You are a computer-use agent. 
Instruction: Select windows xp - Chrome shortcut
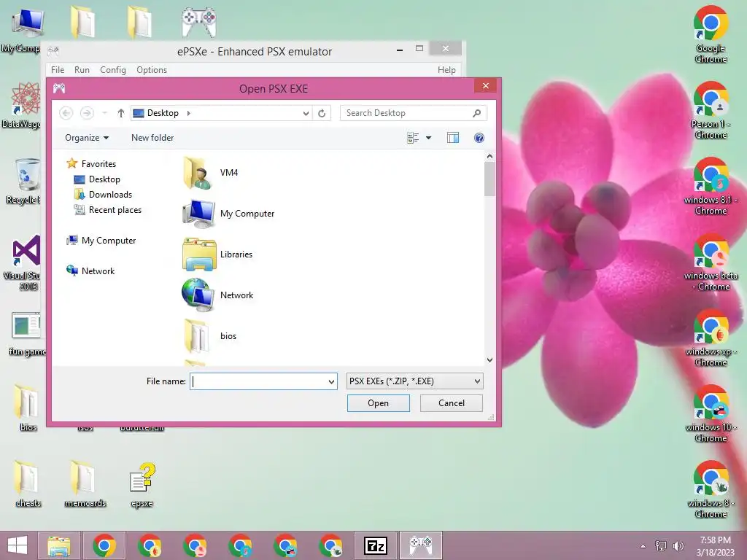coord(711,338)
